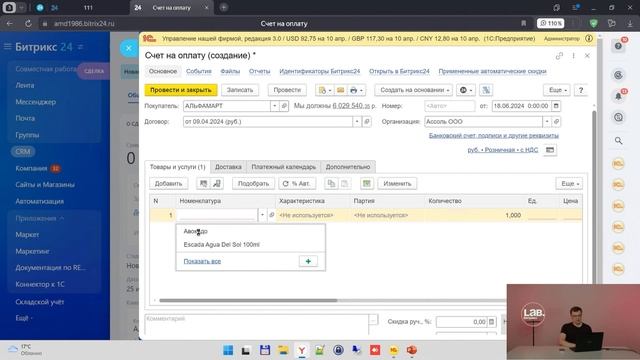Open the Дополнительно tab
The image size is (640, 360).
pyautogui.click(x=348, y=167)
